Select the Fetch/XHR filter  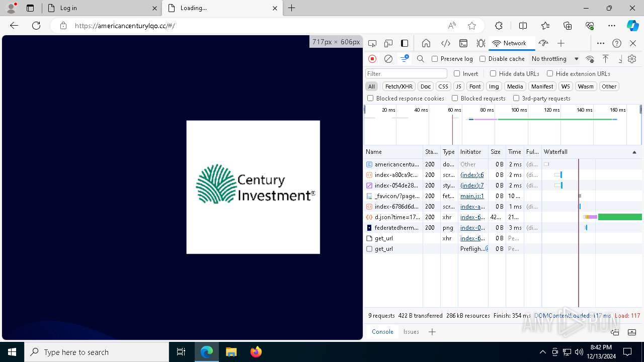coord(399,86)
